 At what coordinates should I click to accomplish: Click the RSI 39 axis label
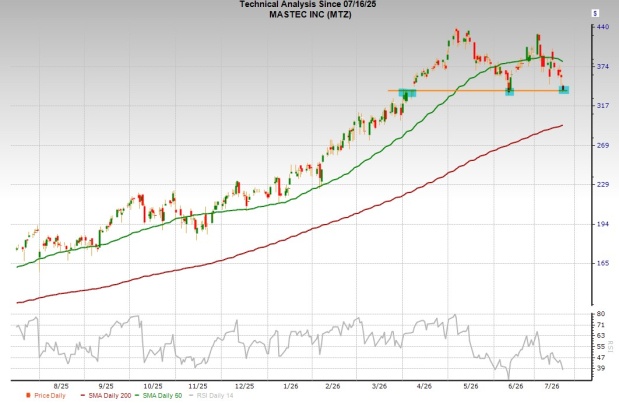pyautogui.click(x=601, y=368)
